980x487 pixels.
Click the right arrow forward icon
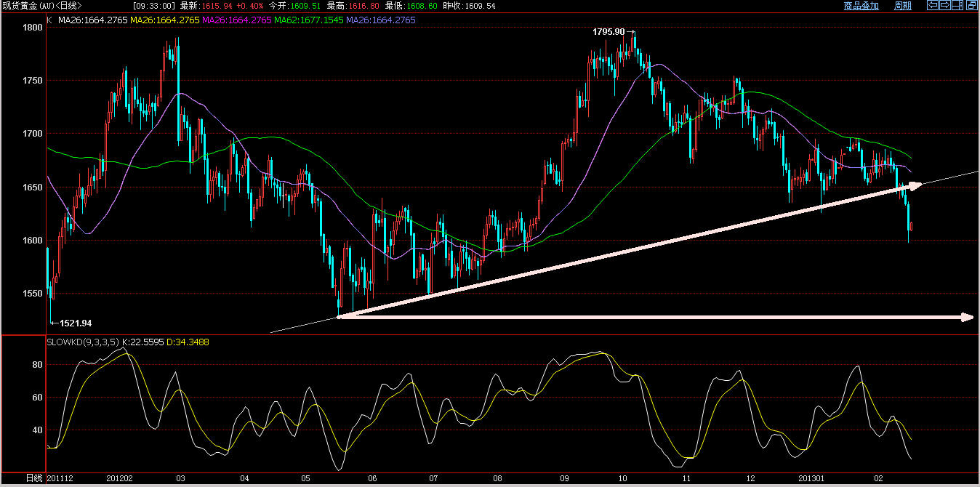click(x=945, y=5)
